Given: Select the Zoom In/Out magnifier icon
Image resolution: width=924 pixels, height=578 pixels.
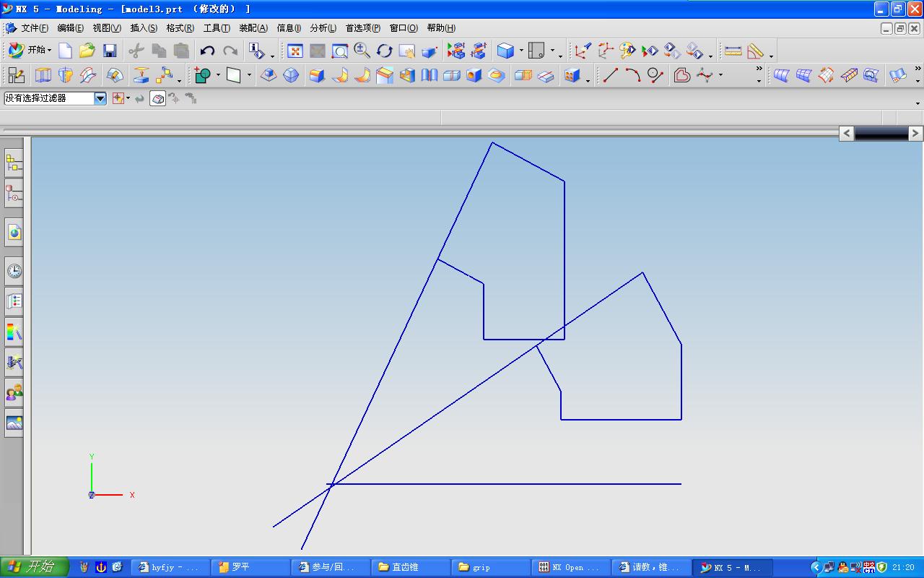Looking at the screenshot, I should 362,51.
